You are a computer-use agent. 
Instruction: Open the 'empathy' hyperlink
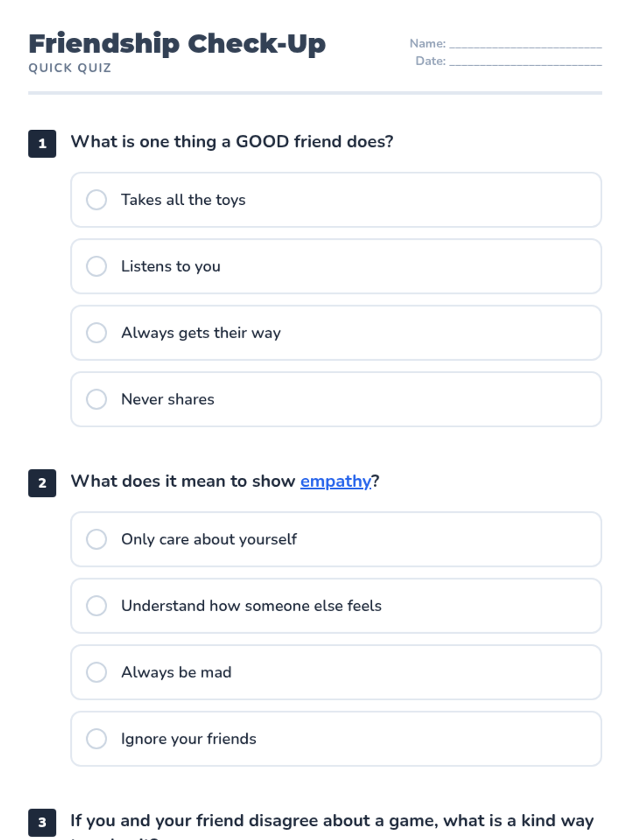coord(335,481)
